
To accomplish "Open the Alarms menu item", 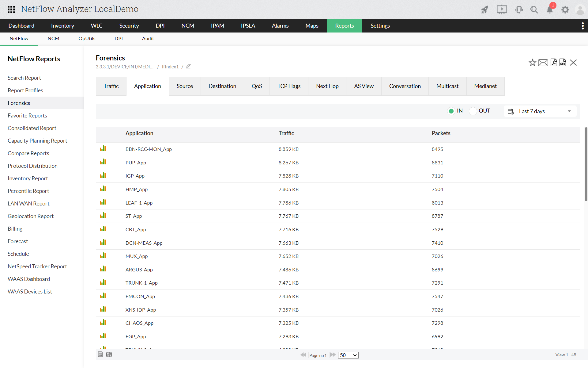I will click(x=280, y=26).
